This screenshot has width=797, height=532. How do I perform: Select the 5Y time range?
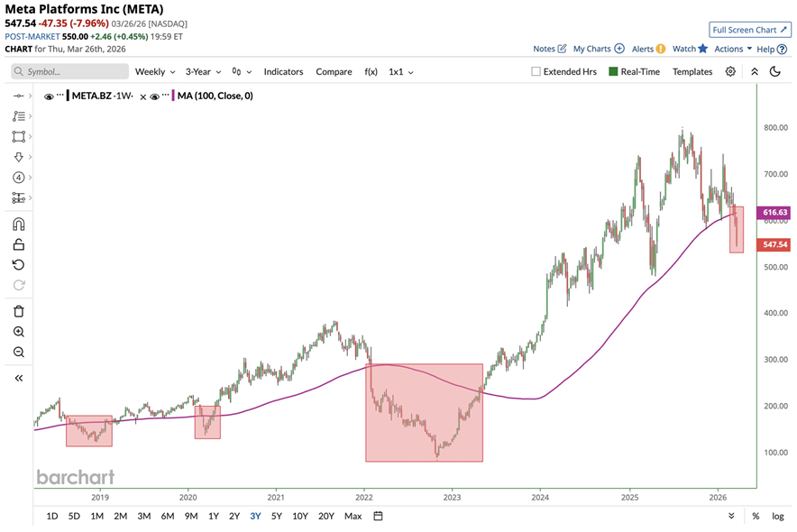point(276,516)
